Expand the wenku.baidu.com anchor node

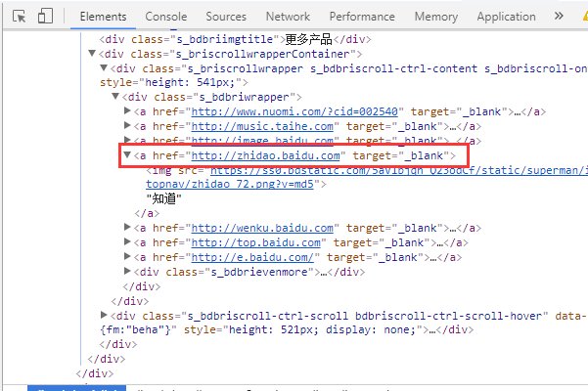click(127, 228)
